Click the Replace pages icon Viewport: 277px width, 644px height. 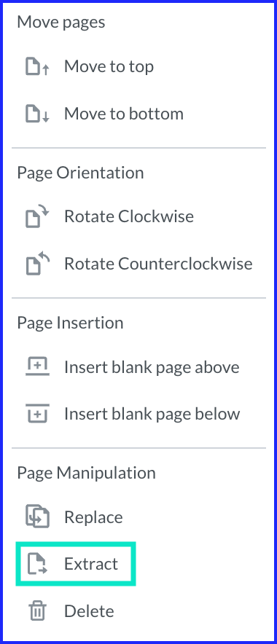[37, 517]
